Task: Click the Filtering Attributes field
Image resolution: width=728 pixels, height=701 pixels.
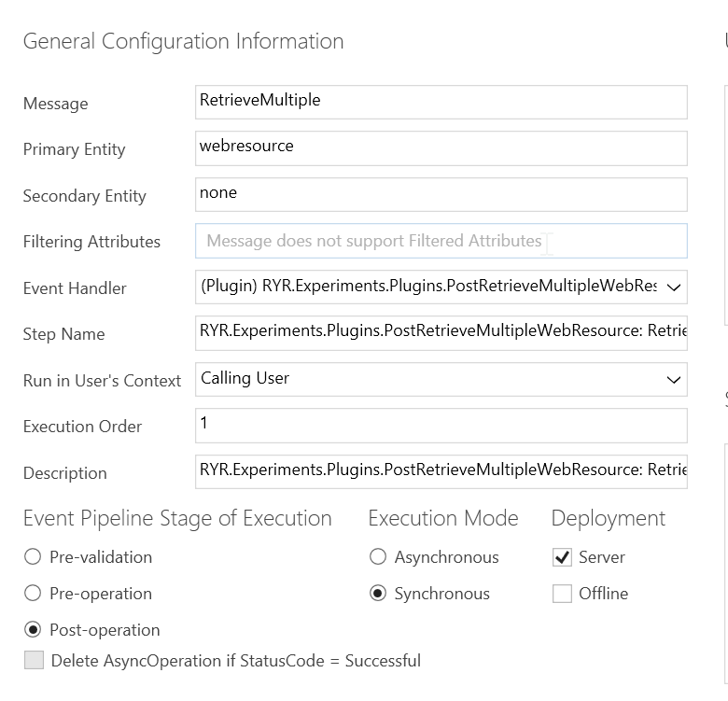Action: pos(441,241)
